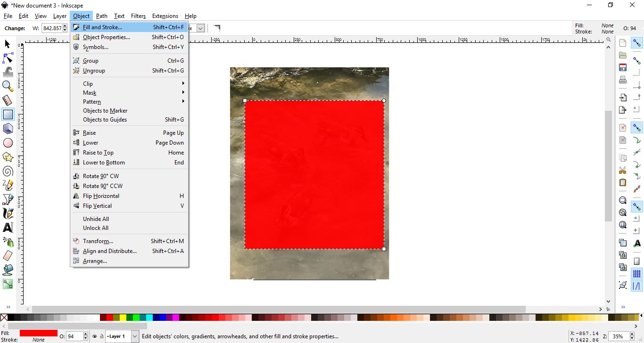Select the Node editing tool
This screenshot has width=644, height=343.
[8, 58]
